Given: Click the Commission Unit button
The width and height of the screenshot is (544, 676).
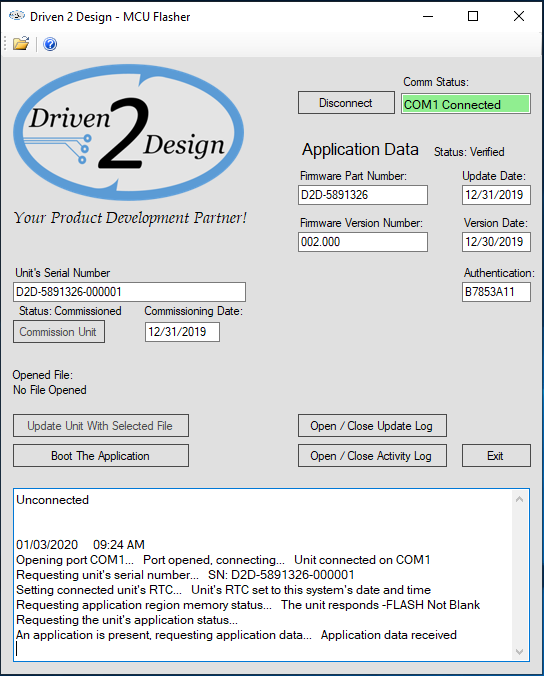Looking at the screenshot, I should (59, 332).
